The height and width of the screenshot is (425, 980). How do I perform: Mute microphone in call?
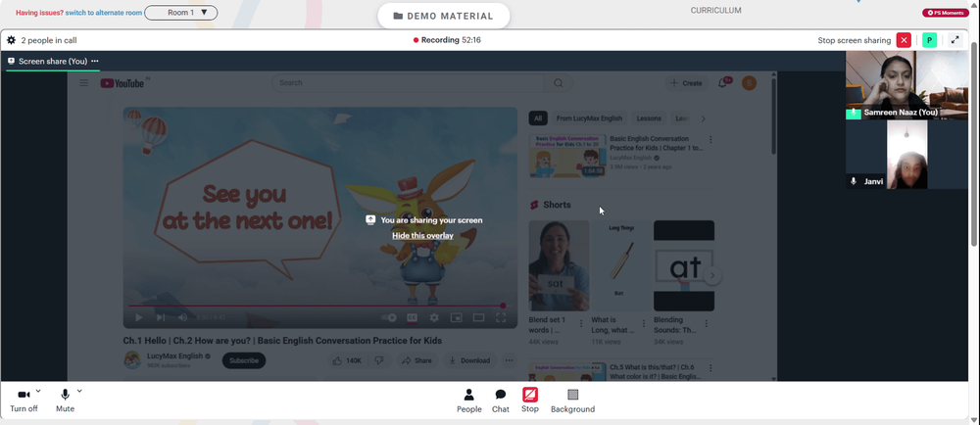click(x=65, y=401)
